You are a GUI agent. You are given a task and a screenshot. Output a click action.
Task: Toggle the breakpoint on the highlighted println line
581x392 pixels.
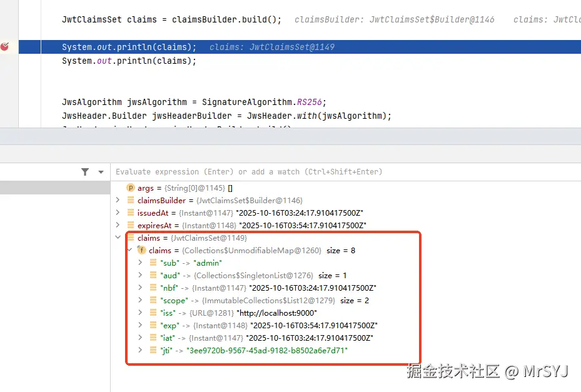pos(4,47)
